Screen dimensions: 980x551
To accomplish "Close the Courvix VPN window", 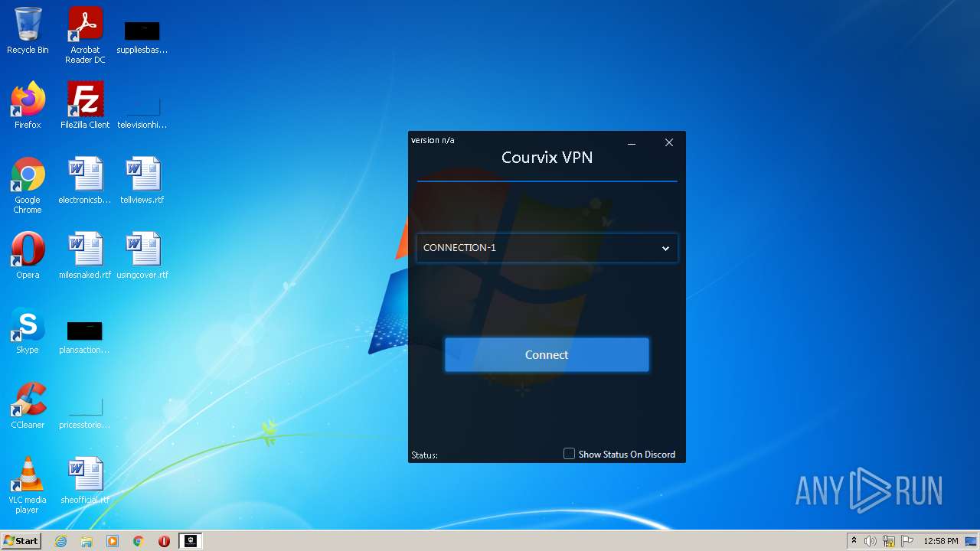I will (669, 142).
